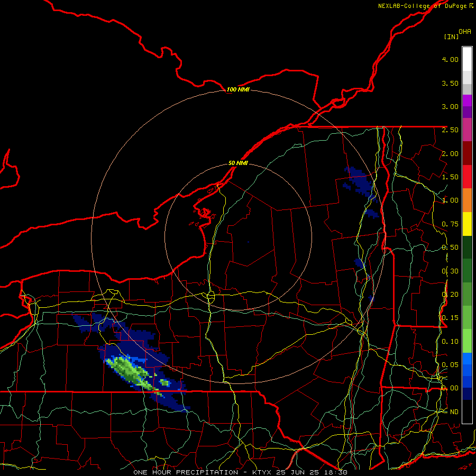Click the 0.15 legend value
476x476 pixels.
click(x=450, y=318)
